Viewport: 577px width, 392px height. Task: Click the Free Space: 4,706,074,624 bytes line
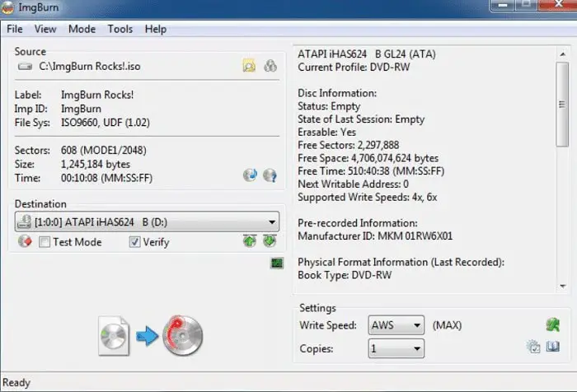(368, 158)
